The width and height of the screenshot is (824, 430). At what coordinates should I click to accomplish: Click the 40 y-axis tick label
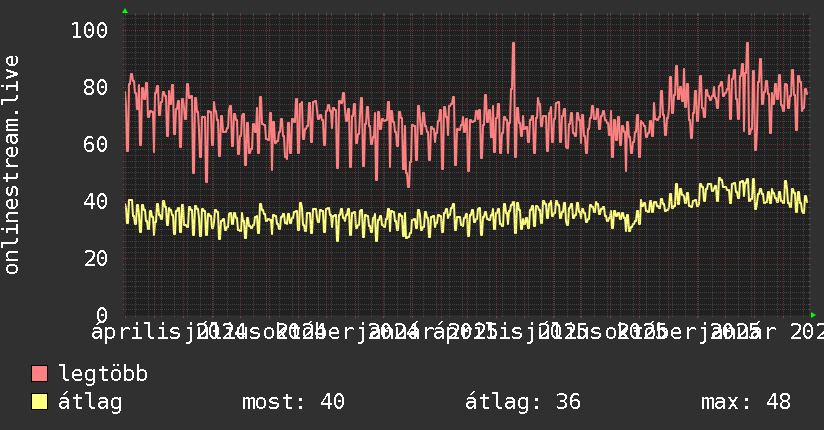point(96,201)
